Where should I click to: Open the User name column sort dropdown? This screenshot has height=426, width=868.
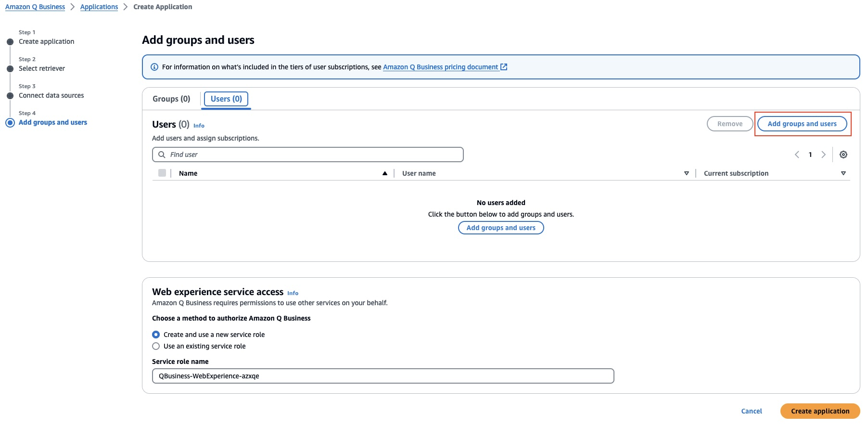click(x=687, y=173)
